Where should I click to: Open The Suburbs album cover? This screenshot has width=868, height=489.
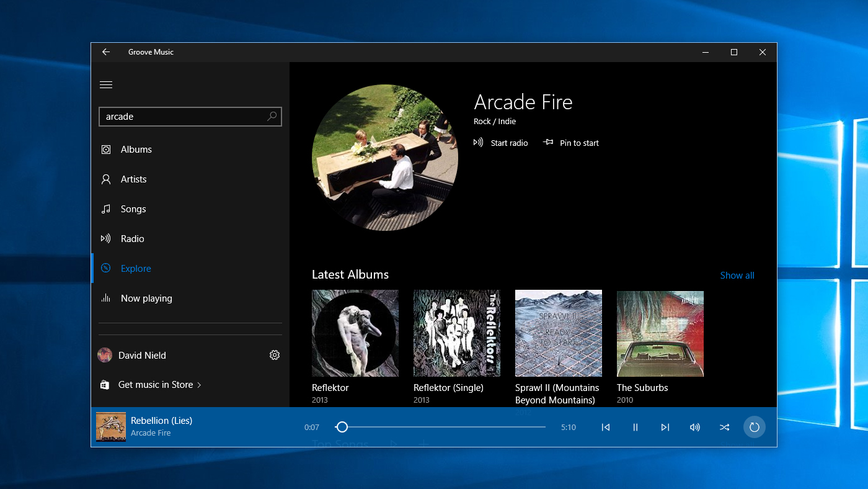click(660, 333)
